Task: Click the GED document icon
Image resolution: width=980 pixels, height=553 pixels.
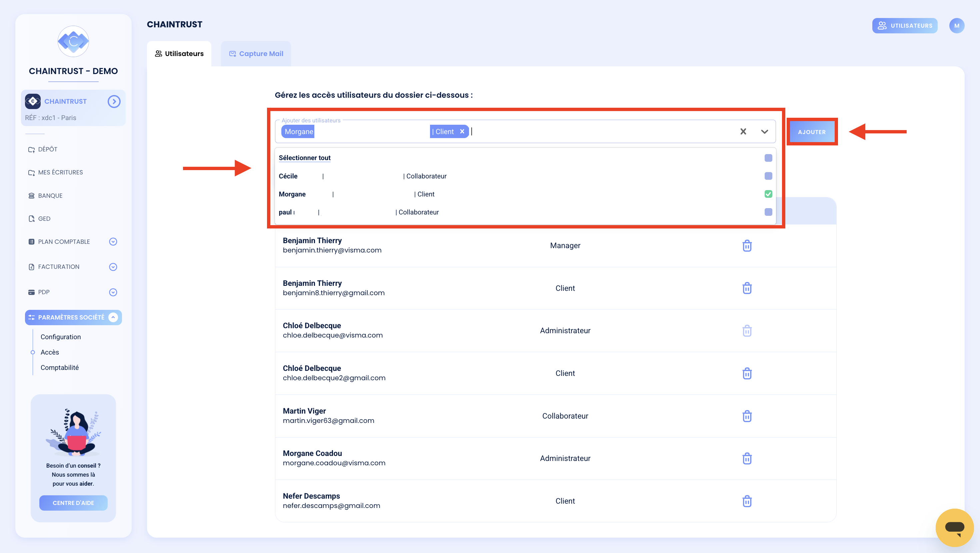Action: point(32,218)
